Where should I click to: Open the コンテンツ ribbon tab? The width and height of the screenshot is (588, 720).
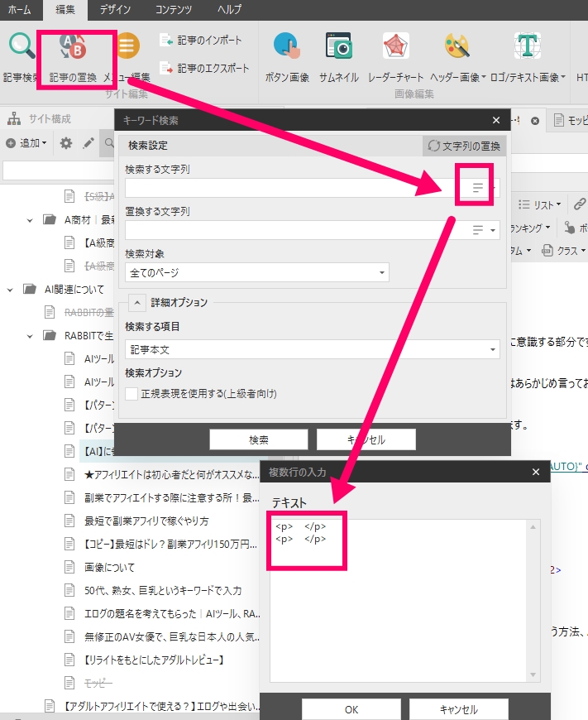click(174, 10)
